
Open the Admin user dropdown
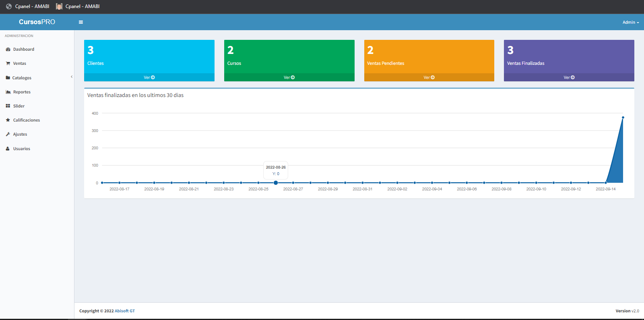[x=630, y=23]
